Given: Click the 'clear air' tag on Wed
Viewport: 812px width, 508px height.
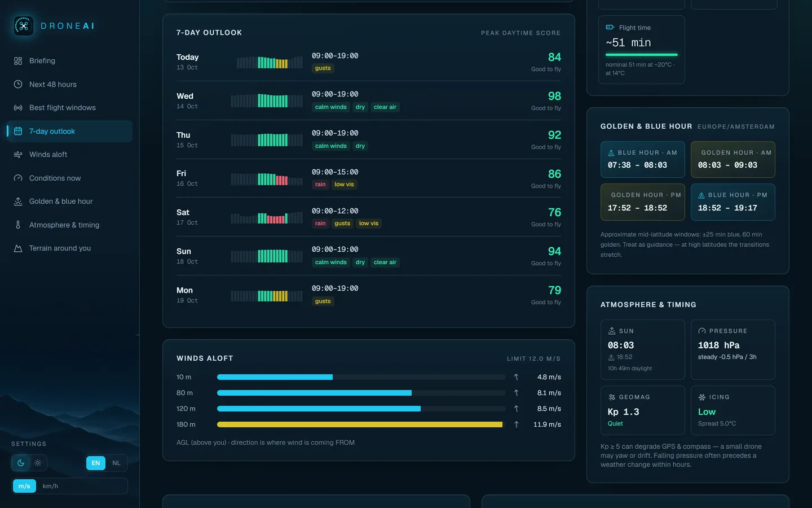Looking at the screenshot, I should pyautogui.click(x=385, y=107).
